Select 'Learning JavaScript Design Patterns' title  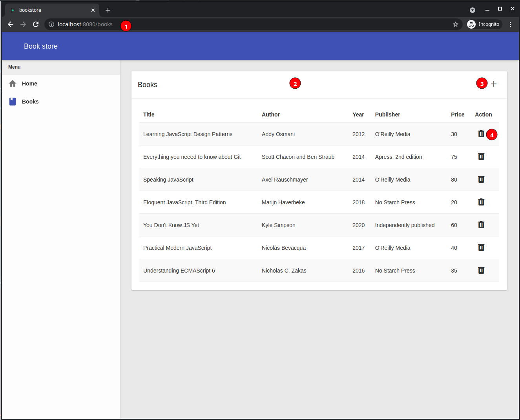188,134
